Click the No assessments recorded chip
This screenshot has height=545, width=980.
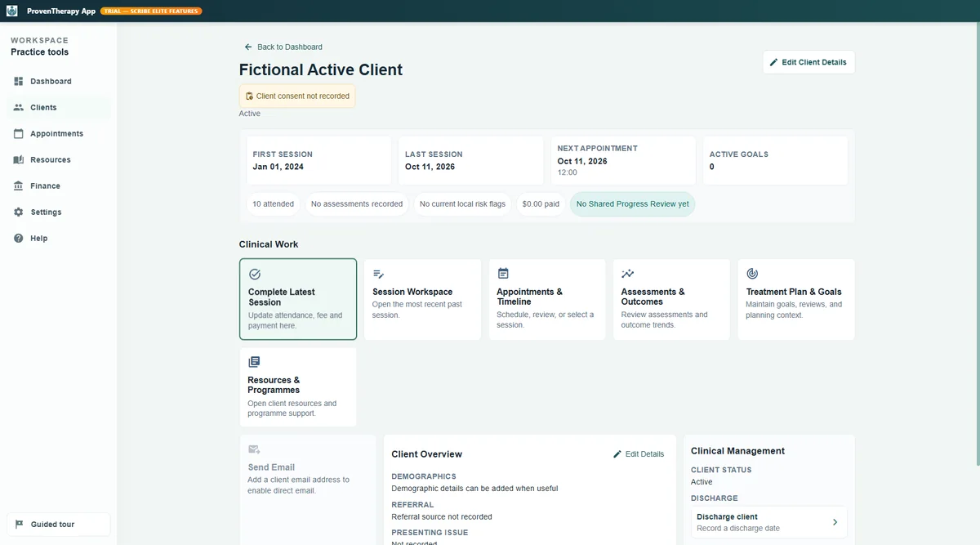357,204
